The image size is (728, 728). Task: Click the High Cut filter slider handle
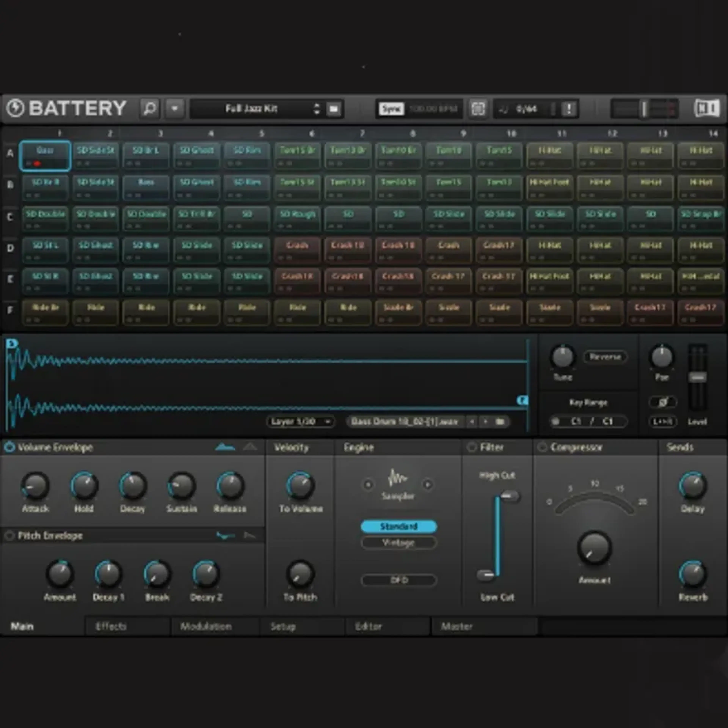pos(511,496)
